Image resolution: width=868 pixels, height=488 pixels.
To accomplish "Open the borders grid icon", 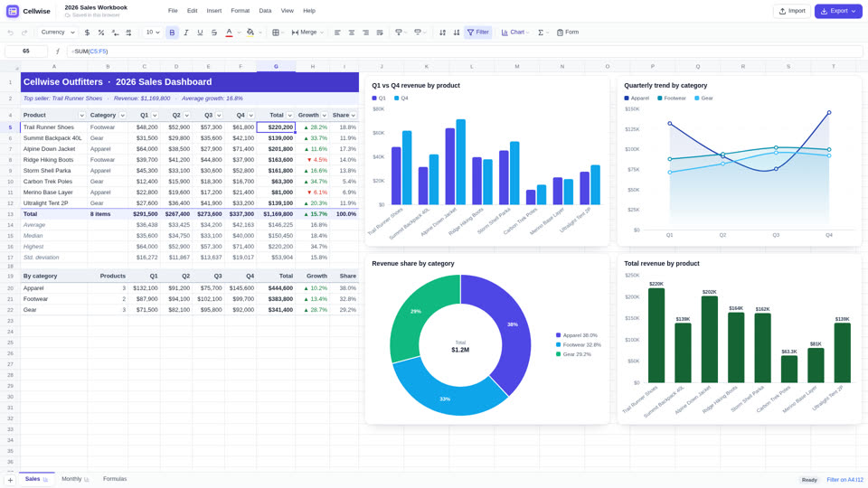I will tap(276, 33).
